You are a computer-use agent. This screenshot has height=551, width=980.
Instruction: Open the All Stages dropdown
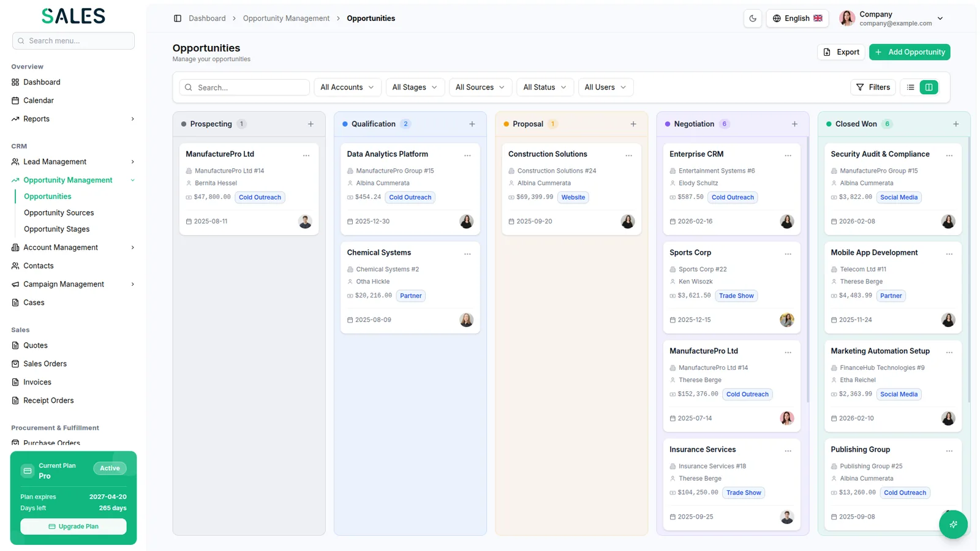(x=415, y=88)
